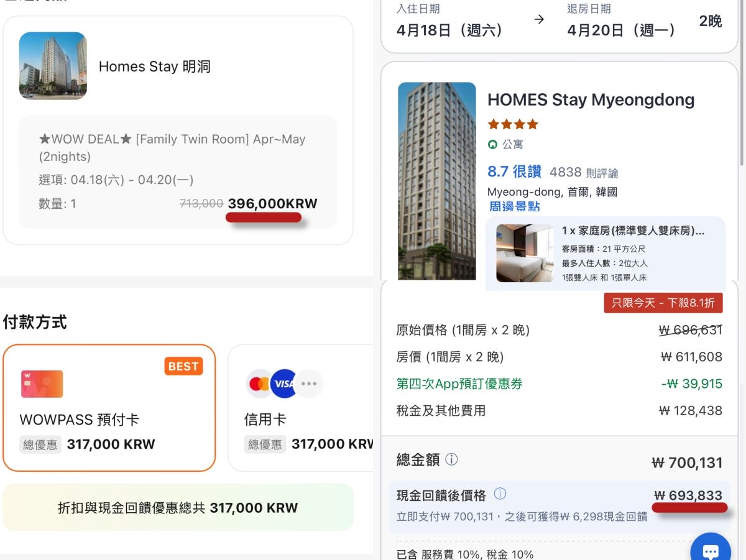Click WOWPASS 總優惠 317,000 KRW amount
The height and width of the screenshot is (560, 746).
tap(111, 444)
